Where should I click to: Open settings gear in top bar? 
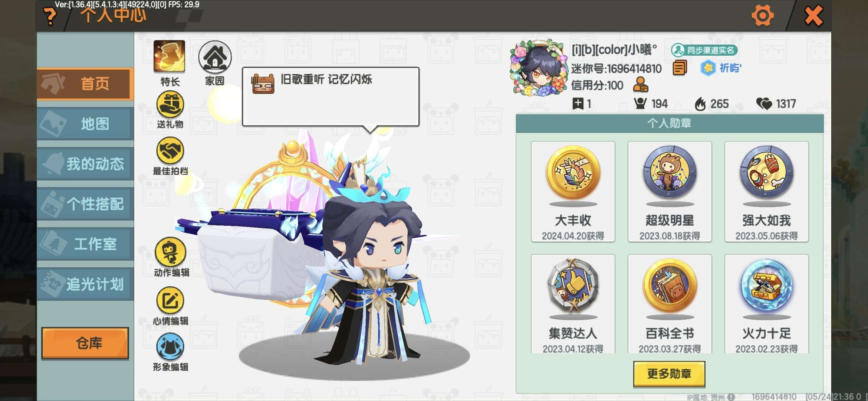pos(763,16)
